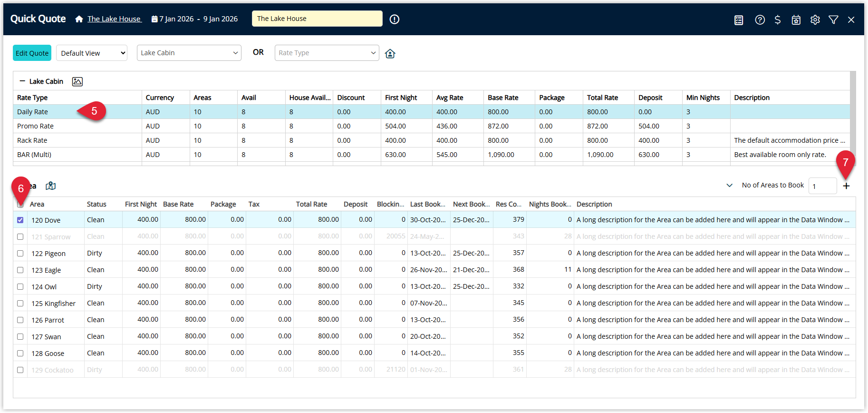Open the booking calendar star icon

click(x=796, y=20)
